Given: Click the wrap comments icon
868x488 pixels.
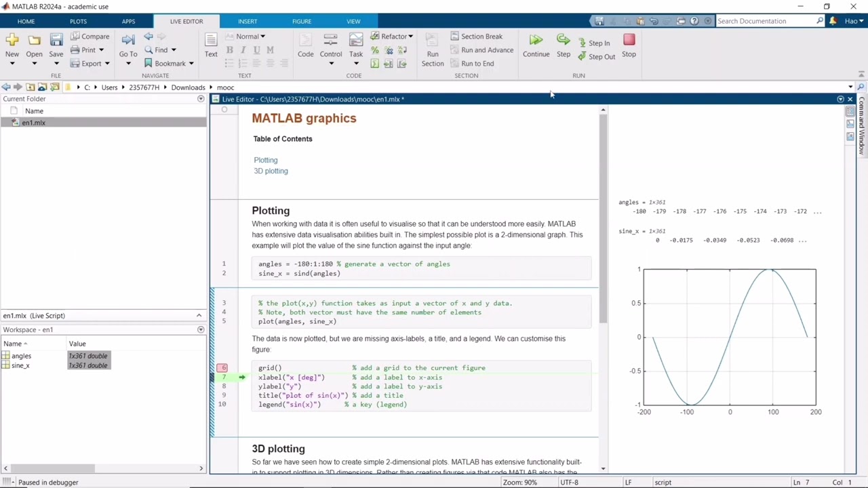Looking at the screenshot, I should point(402,50).
